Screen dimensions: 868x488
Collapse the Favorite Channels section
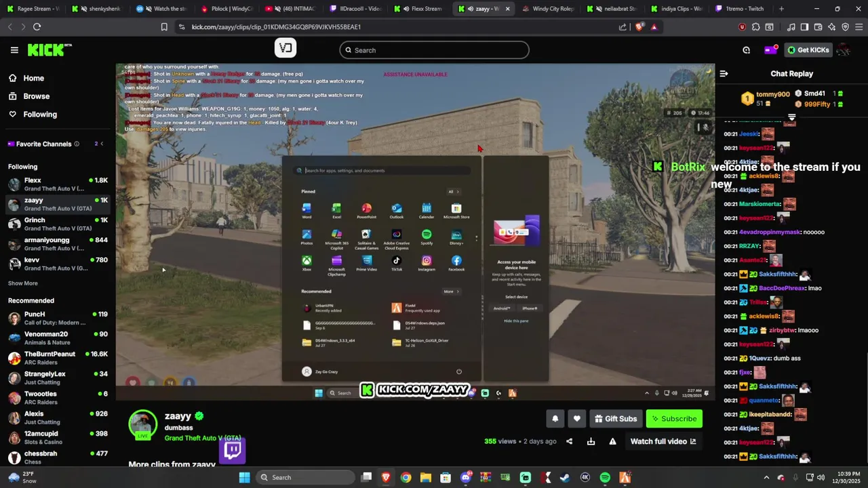tap(102, 144)
